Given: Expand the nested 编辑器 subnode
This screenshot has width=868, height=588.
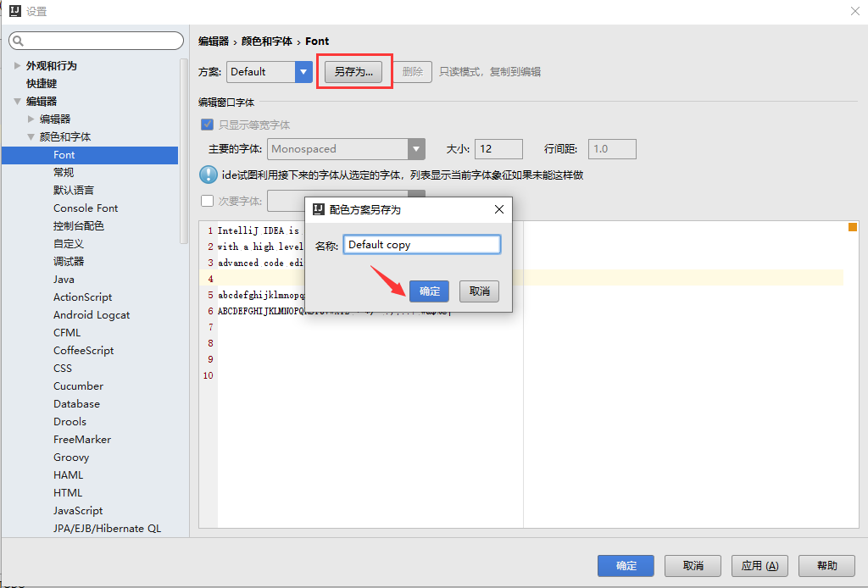Looking at the screenshot, I should [31, 119].
